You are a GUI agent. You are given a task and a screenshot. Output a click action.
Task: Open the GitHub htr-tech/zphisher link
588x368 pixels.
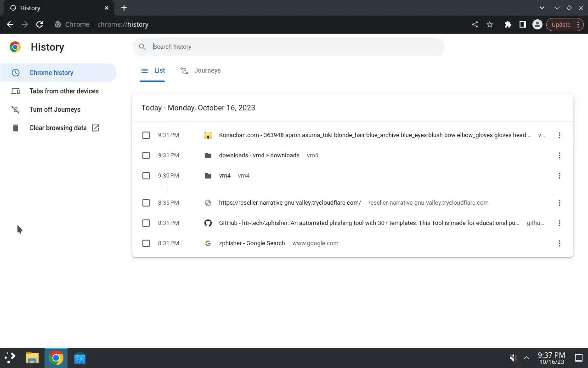coord(369,223)
